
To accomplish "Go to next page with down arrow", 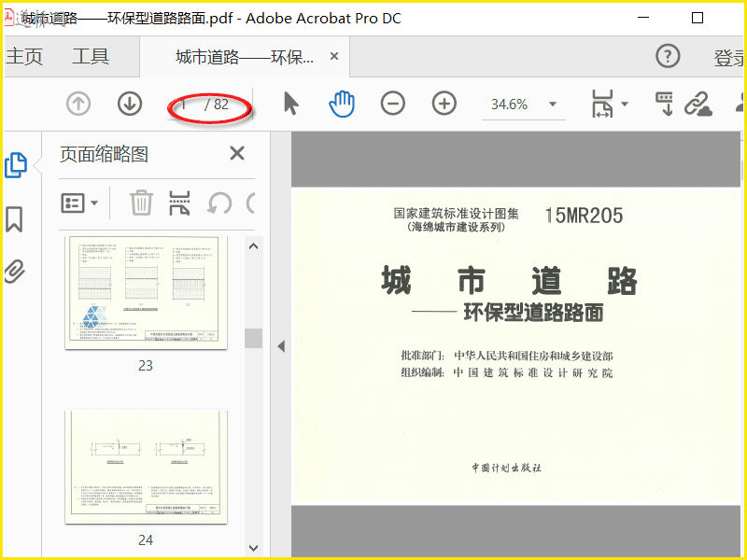I will coord(130,104).
